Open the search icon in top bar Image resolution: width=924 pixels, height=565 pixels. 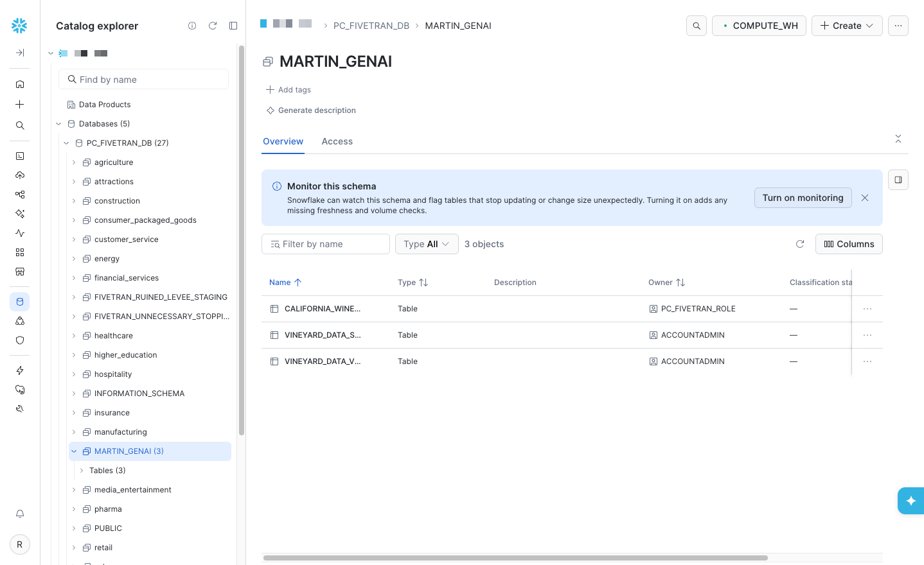coord(697,26)
